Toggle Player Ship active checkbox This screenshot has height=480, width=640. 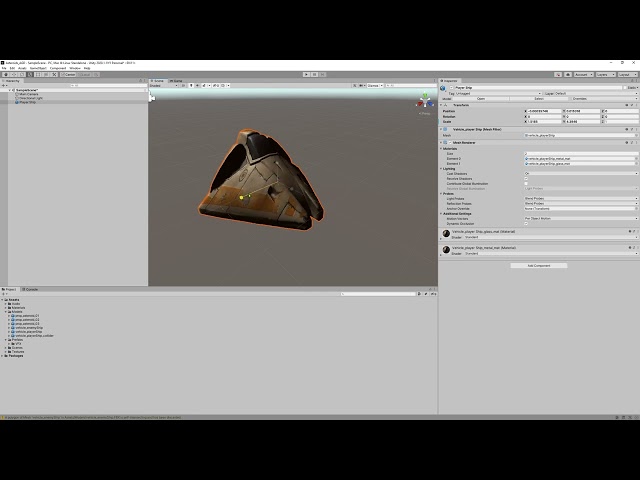click(451, 88)
